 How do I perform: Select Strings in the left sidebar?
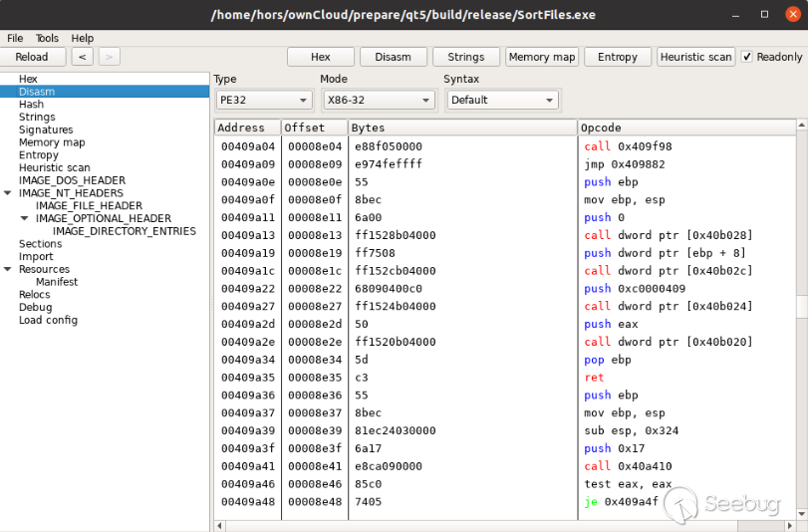(x=37, y=117)
